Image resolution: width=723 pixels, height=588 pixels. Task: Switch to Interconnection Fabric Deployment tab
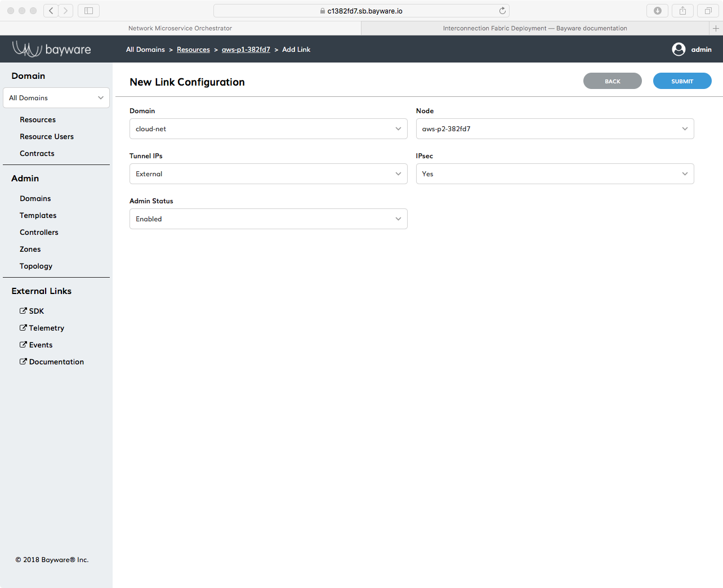coord(535,28)
